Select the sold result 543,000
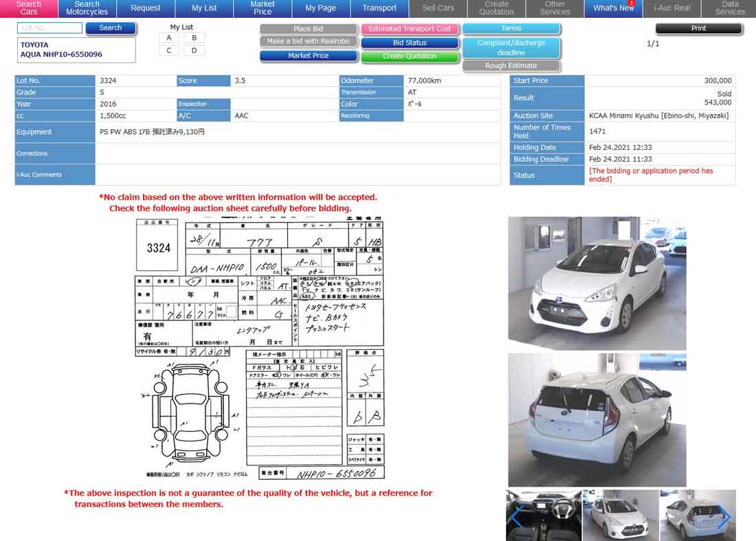Image resolution: width=756 pixels, height=541 pixels. coord(718,102)
